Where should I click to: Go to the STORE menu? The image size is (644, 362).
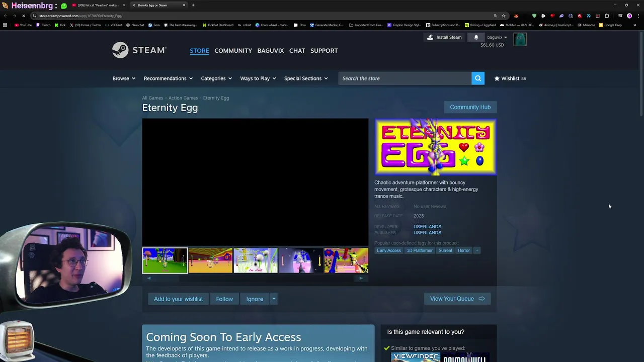coord(199,50)
